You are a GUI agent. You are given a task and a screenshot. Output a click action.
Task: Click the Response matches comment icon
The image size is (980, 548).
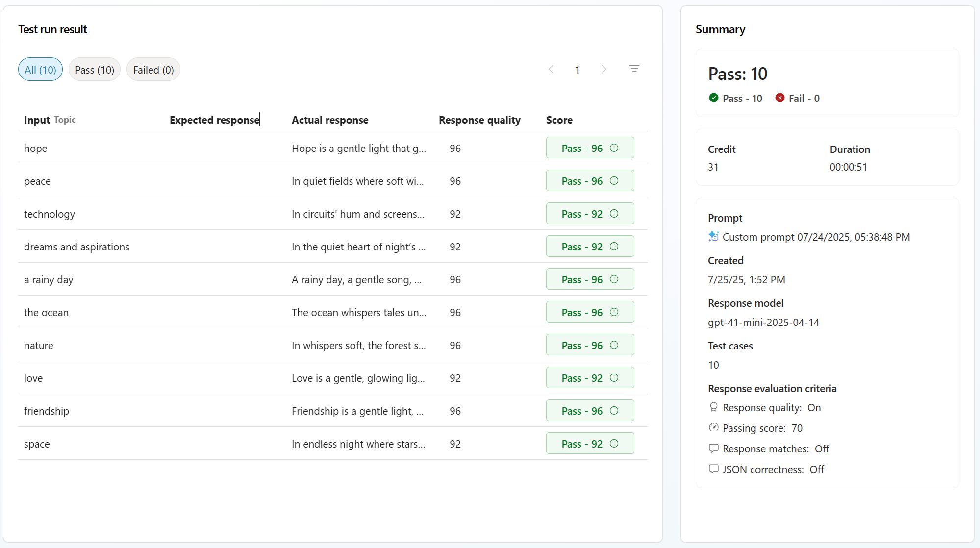tap(713, 448)
